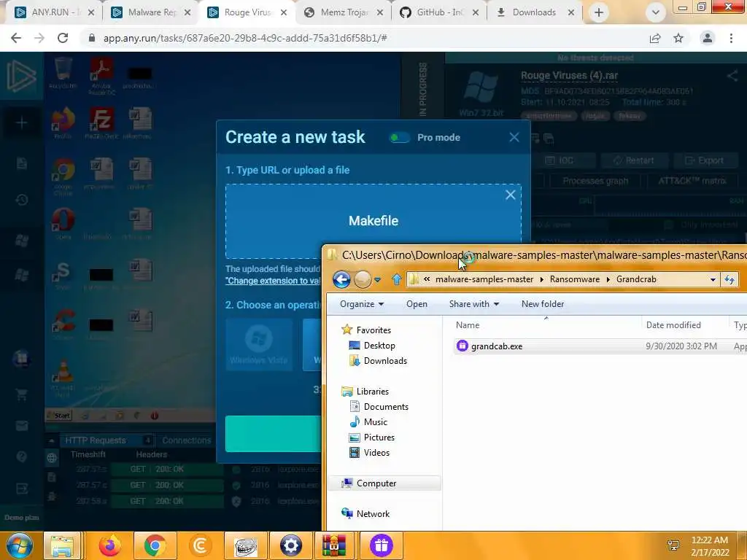Expand the address bar history dropdown

713,279
